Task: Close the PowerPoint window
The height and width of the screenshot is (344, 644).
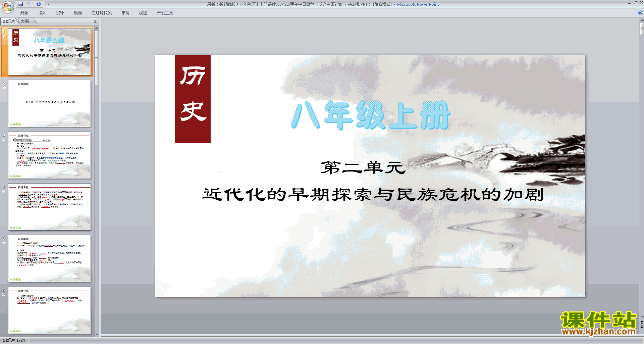Action: point(641,3)
